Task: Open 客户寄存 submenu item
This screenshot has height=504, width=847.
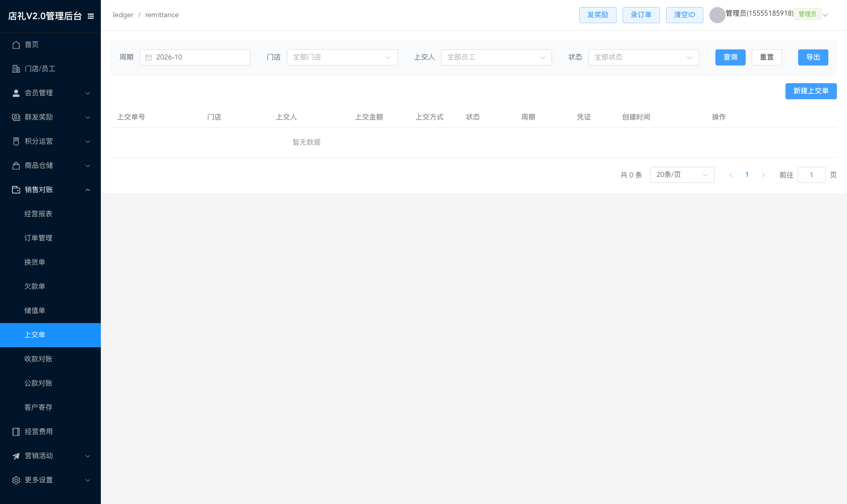Action: click(x=50, y=408)
